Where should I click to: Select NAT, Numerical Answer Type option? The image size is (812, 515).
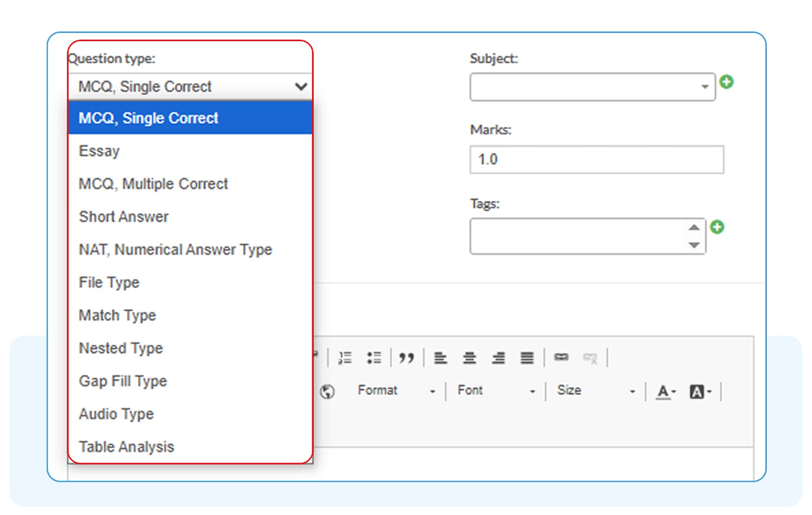click(175, 249)
